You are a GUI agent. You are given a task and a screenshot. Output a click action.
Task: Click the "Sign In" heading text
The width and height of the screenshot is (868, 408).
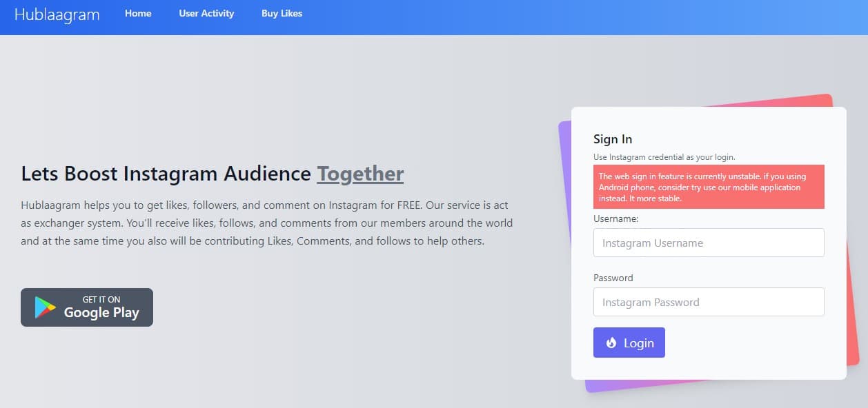pos(613,139)
